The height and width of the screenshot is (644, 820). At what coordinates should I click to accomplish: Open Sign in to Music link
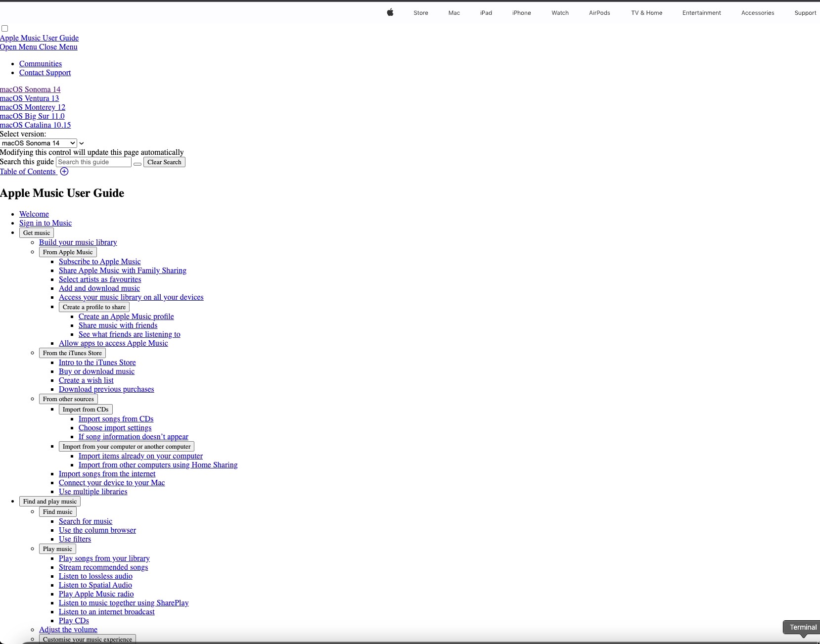coord(46,223)
